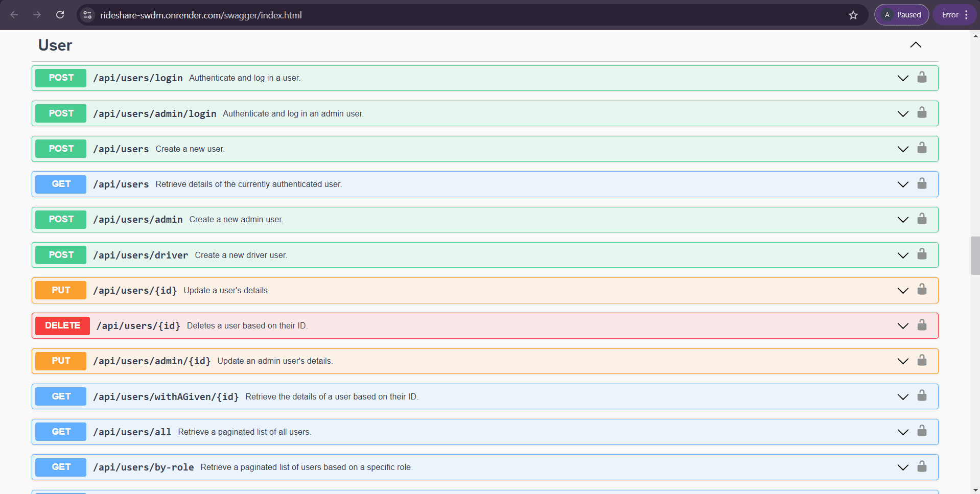Click POST badge for /api/users/login
The width and height of the screenshot is (980, 494).
61,78
